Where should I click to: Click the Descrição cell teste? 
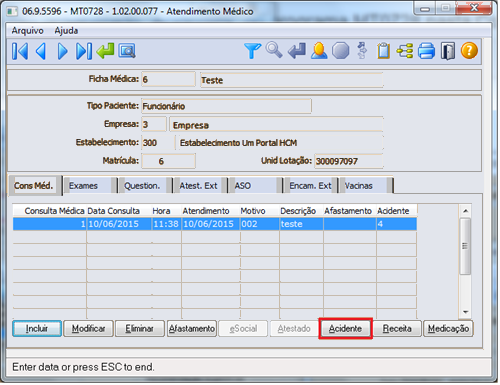click(301, 224)
